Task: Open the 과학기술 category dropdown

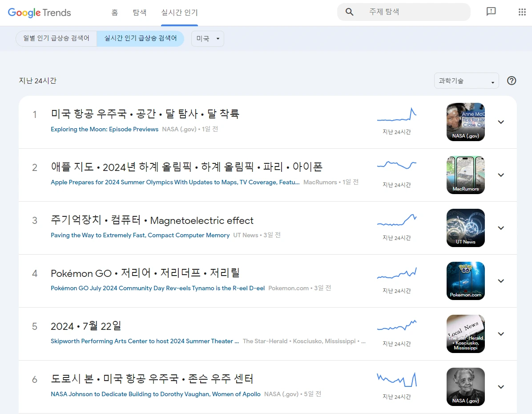Action: pos(466,81)
